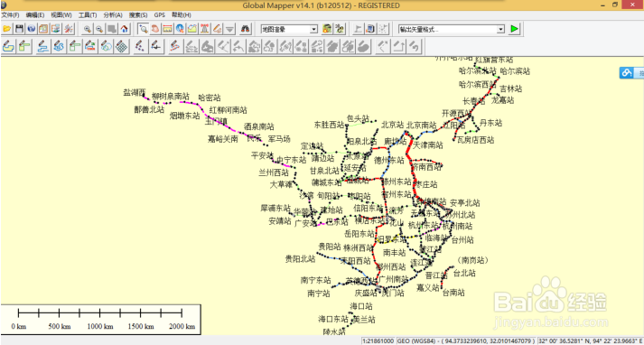
Task: Open the 工具(T) menu
Action: [x=88, y=15]
